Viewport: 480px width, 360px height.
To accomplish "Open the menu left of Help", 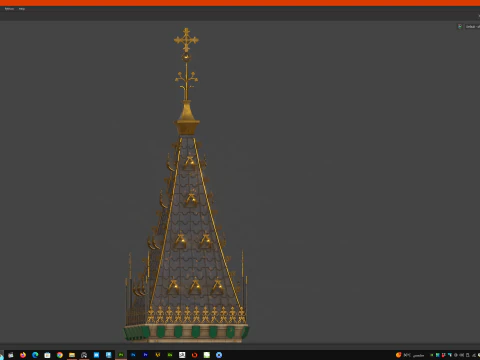I will coord(9,9).
